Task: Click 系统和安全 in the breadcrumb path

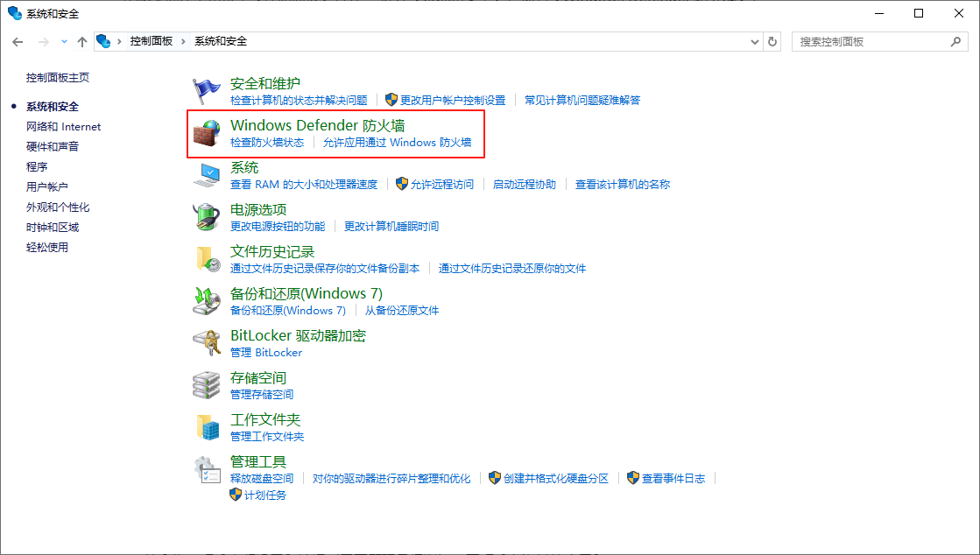Action: click(x=221, y=41)
